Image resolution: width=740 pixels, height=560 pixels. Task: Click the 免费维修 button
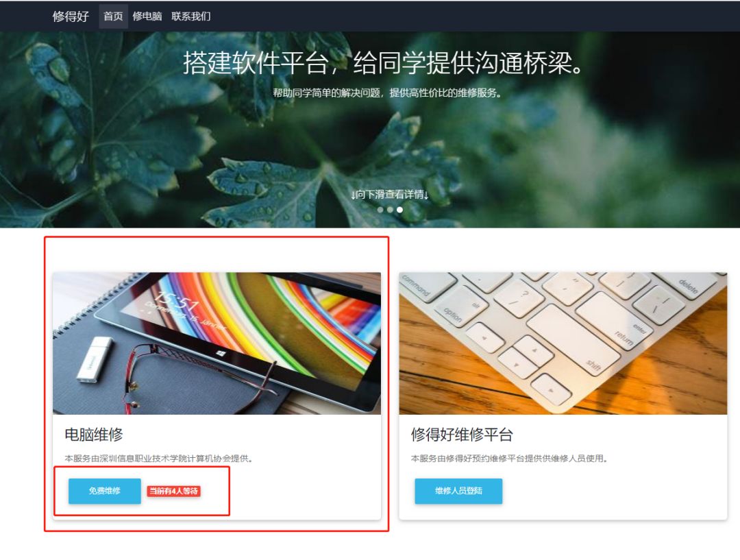[105, 491]
